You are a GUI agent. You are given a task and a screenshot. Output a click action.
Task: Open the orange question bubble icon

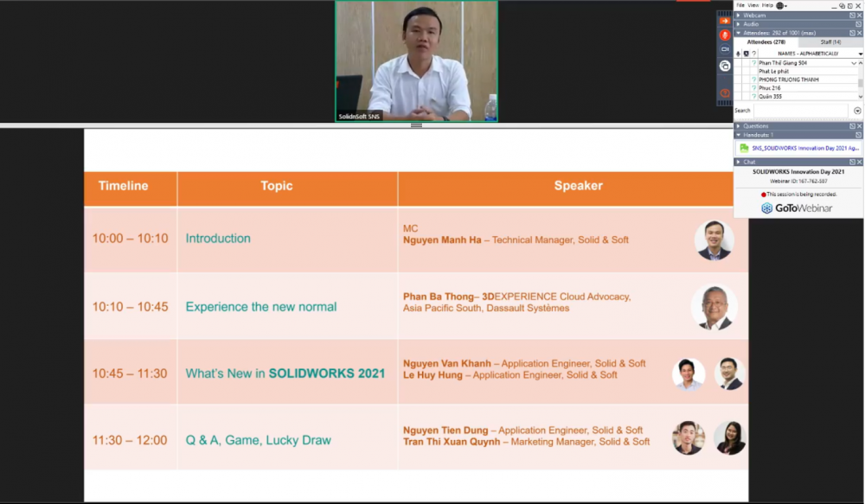point(725,93)
